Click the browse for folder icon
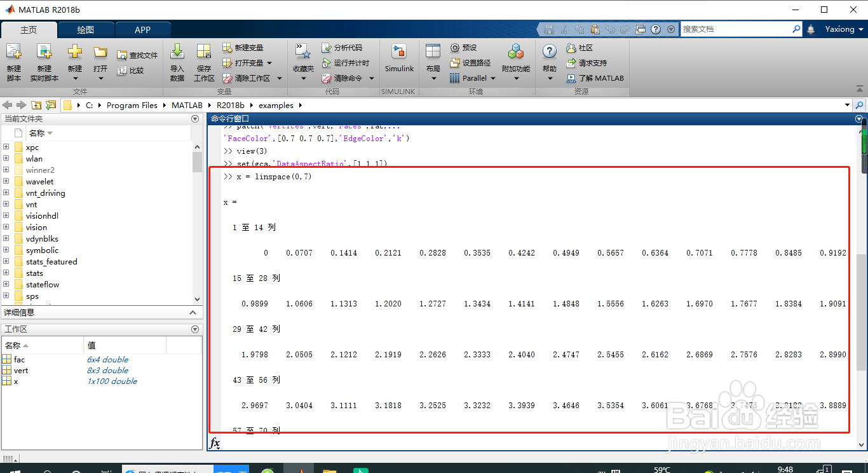868x473 pixels. click(x=51, y=105)
